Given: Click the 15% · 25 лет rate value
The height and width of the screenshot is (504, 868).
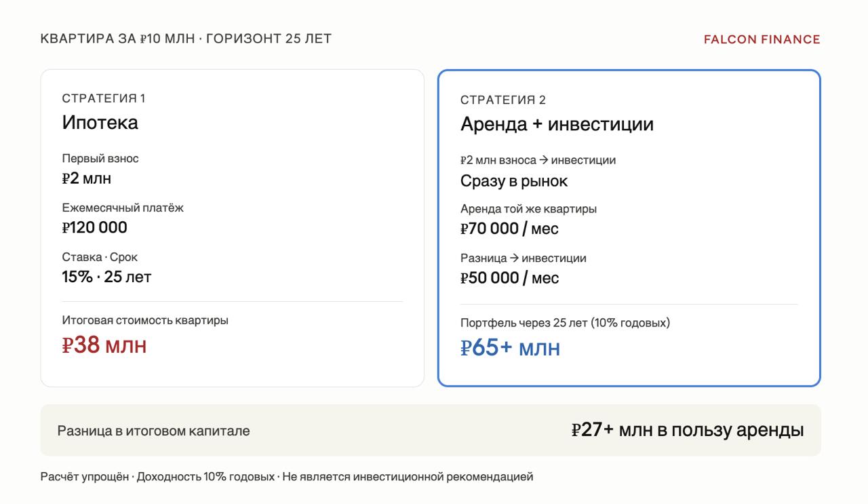Looking at the screenshot, I should [106, 277].
